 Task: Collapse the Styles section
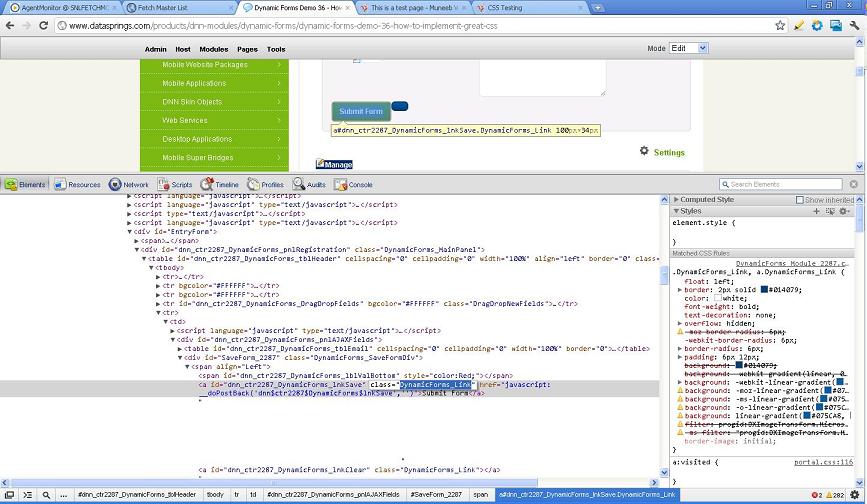pos(676,211)
